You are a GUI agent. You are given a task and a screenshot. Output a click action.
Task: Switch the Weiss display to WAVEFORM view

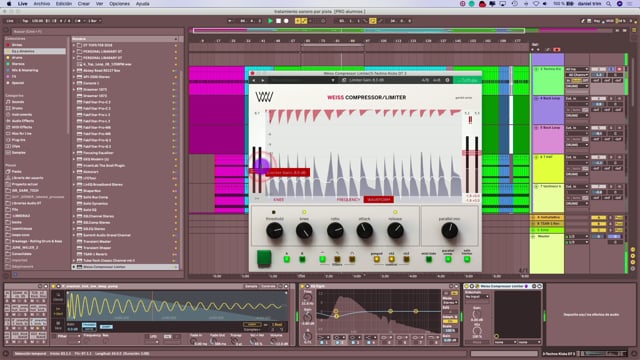tap(379, 200)
